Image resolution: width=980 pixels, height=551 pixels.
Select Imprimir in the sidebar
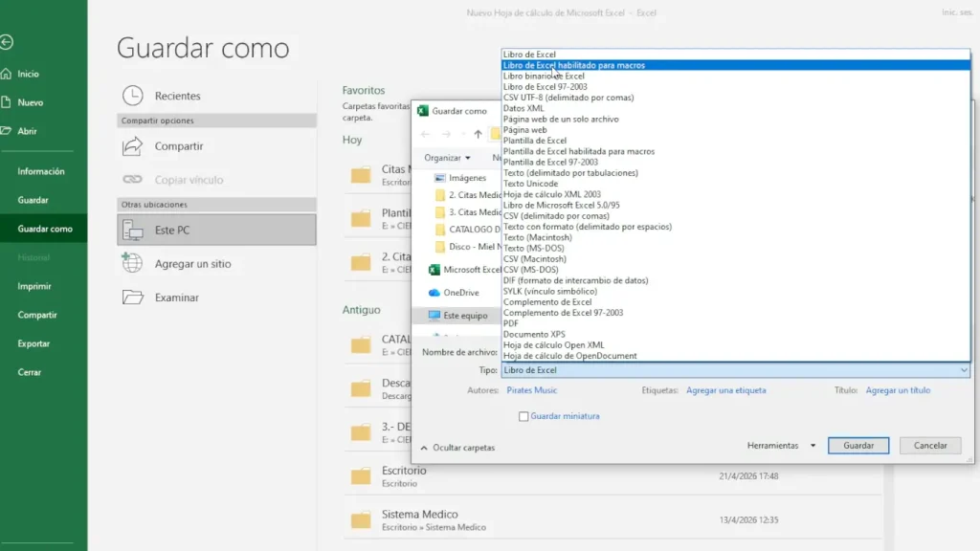point(33,286)
